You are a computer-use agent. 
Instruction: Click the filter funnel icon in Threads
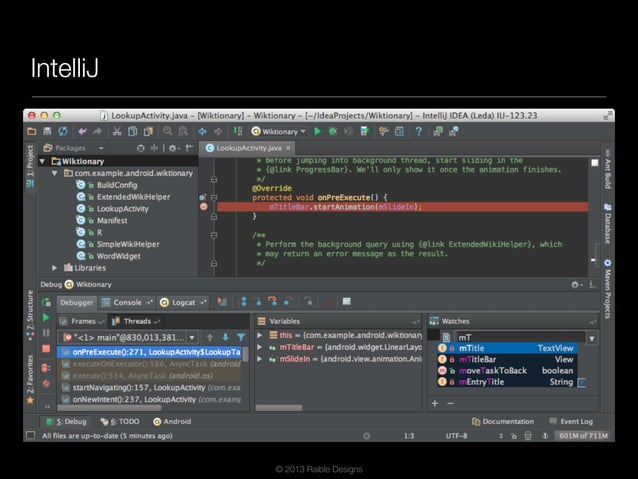click(x=241, y=337)
